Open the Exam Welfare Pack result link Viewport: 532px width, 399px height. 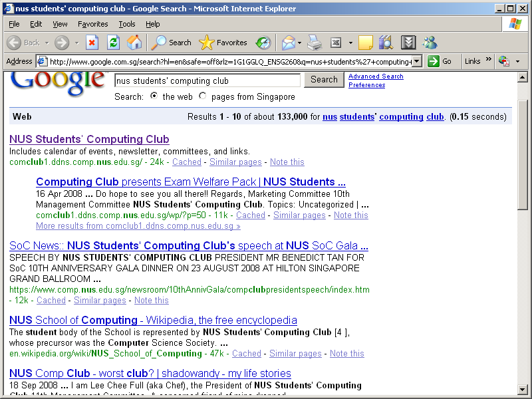(x=191, y=182)
